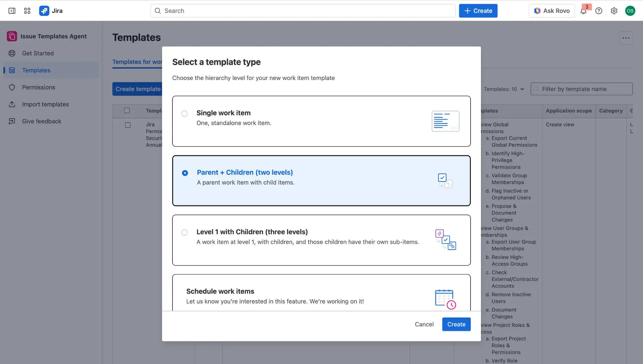Select the Permissions shield icon in sidebar

12,87
